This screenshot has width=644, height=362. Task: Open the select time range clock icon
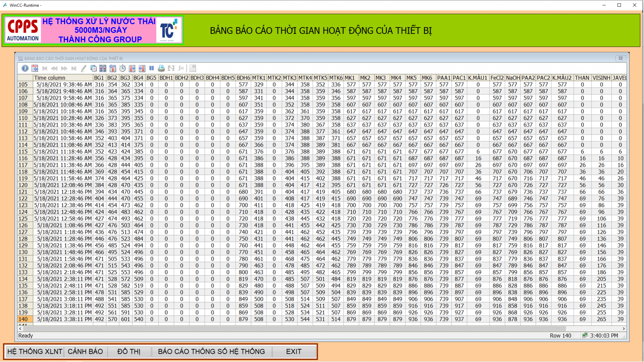tap(122, 68)
